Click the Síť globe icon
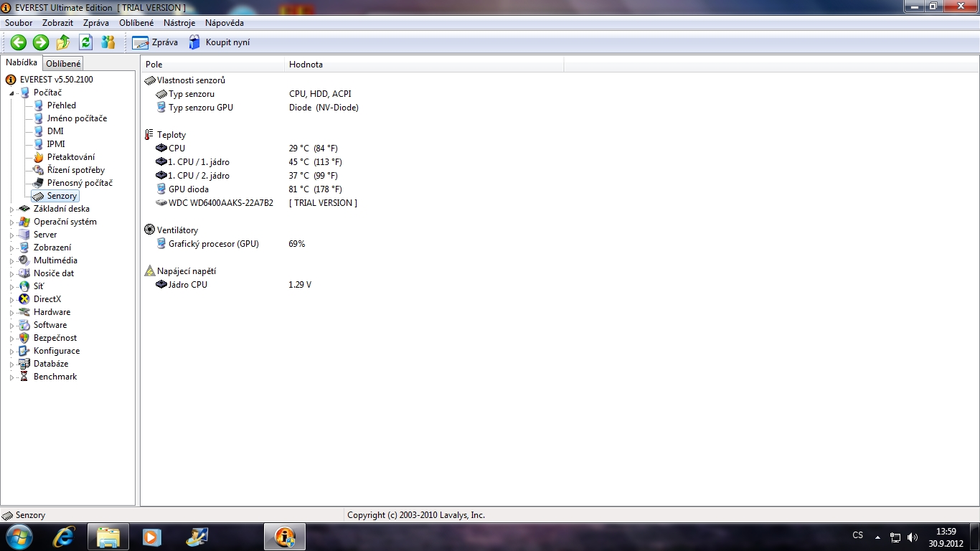This screenshot has height=551, width=980. [24, 286]
